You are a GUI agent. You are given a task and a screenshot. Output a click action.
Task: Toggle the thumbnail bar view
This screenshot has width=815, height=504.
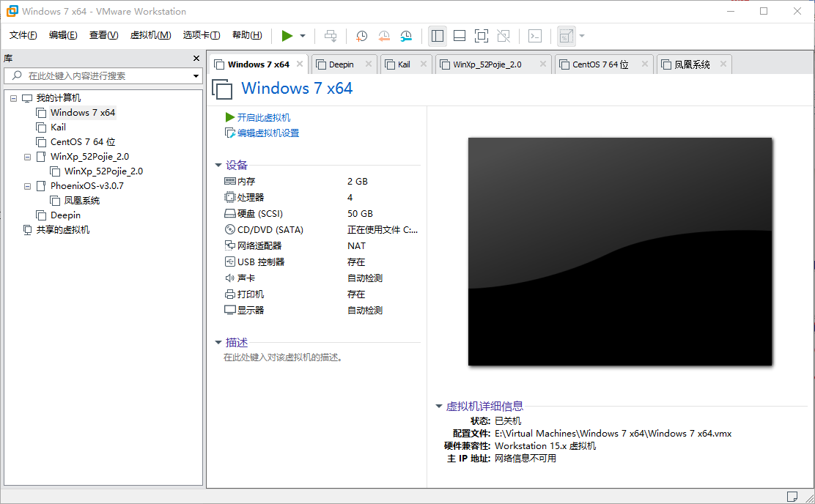(460, 36)
